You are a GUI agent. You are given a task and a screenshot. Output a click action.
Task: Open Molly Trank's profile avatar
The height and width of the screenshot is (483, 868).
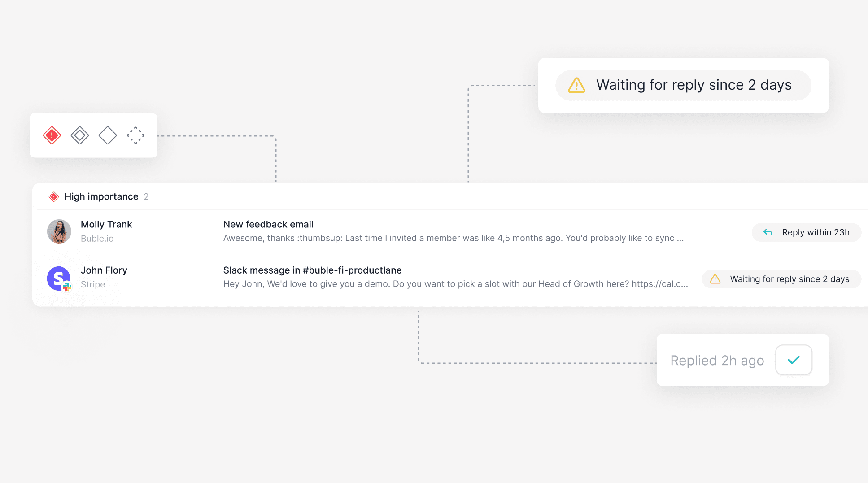coord(59,231)
